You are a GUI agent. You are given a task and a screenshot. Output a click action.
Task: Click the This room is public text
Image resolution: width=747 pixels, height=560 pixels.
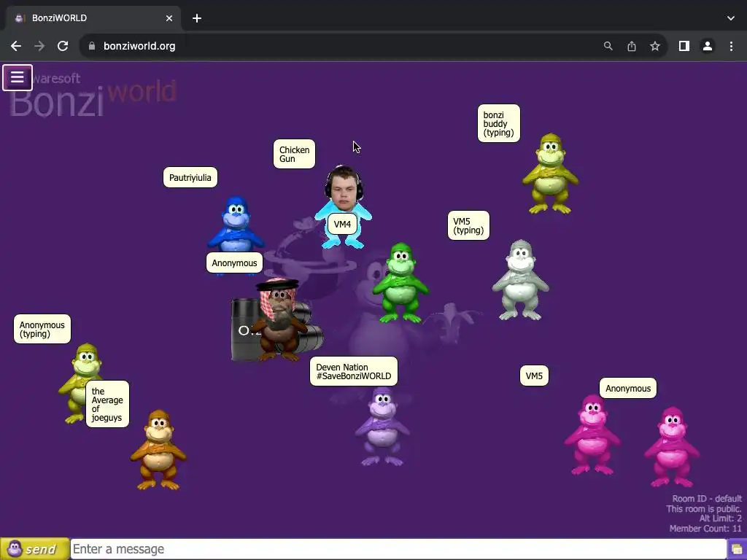pos(704,508)
